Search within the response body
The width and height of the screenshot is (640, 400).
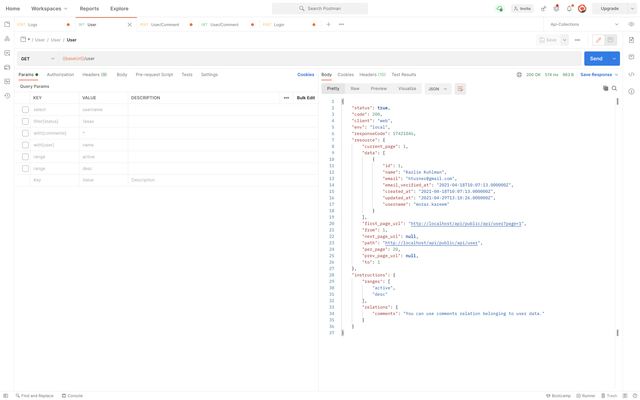[614, 88]
